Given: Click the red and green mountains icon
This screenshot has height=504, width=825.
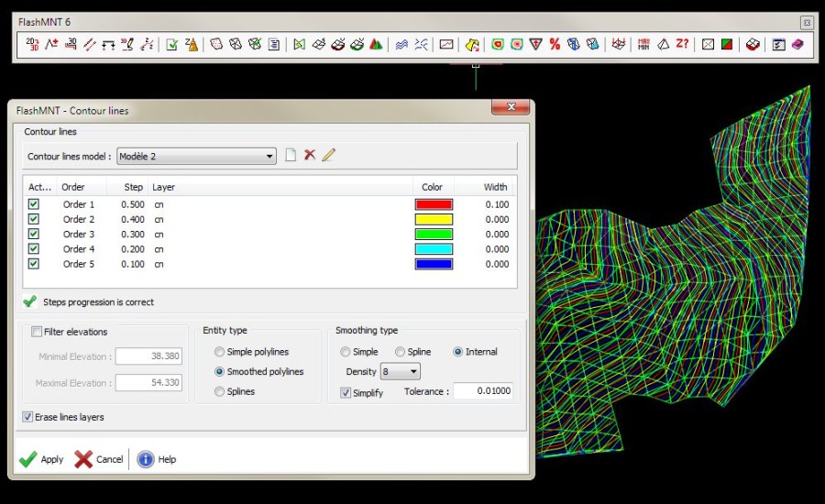Looking at the screenshot, I should tap(376, 44).
